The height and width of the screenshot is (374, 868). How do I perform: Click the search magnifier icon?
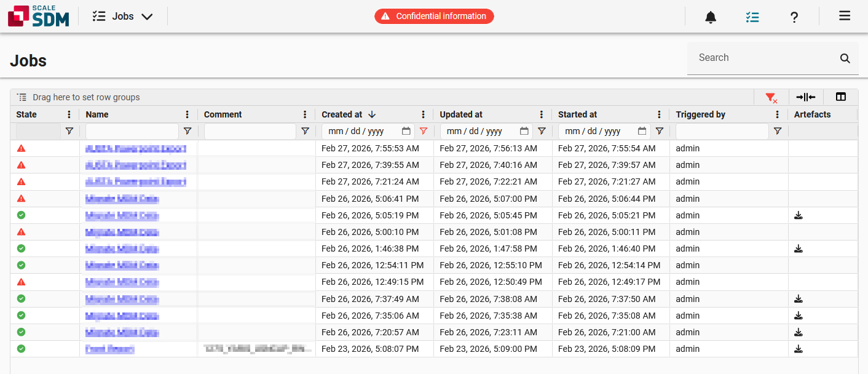[845, 58]
